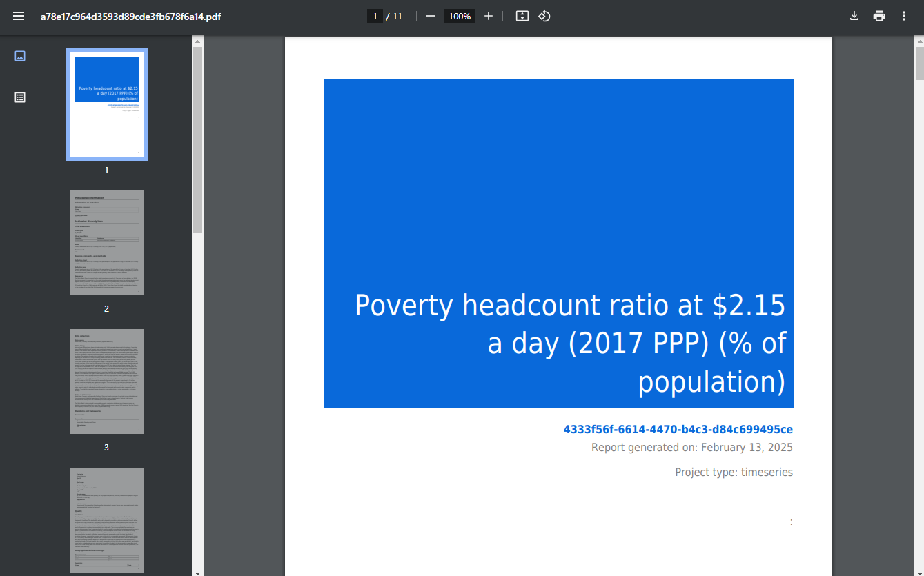Go to page 4 thumbnail

(x=107, y=519)
